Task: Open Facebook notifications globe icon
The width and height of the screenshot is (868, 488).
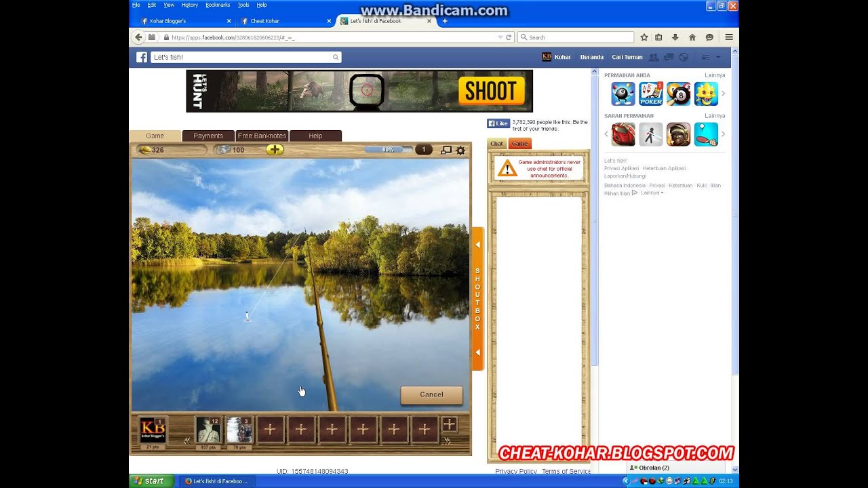Action: coord(684,58)
